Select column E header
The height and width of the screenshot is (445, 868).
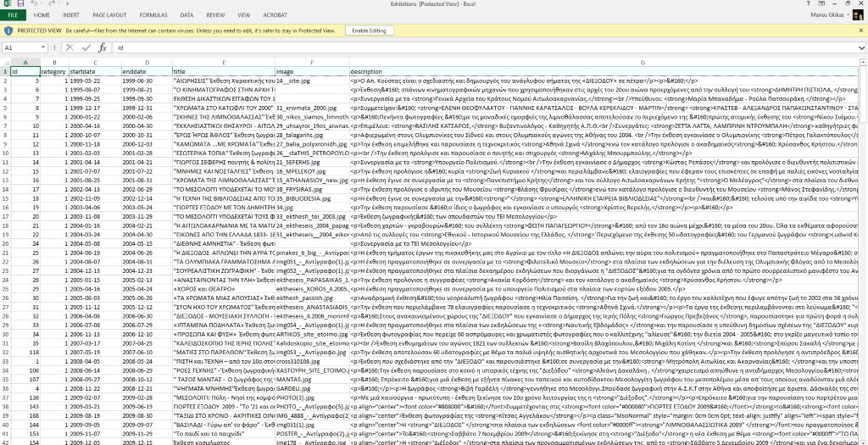[x=223, y=62]
